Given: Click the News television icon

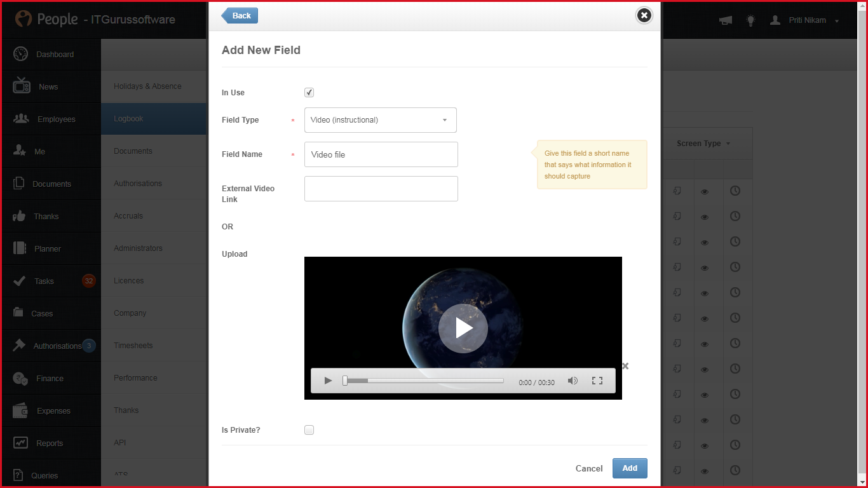Looking at the screenshot, I should click(21, 86).
